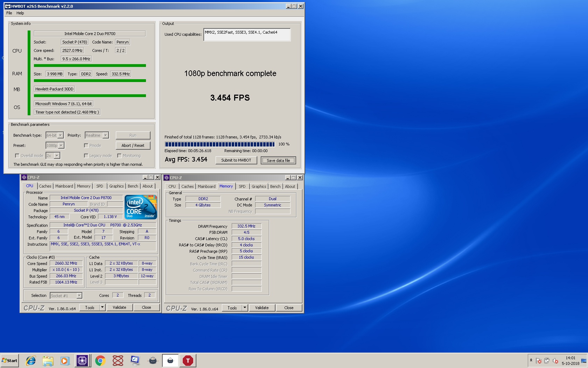Switch to the CPU-Z taskbar icon
The width and height of the screenshot is (588, 368).
pos(82,360)
